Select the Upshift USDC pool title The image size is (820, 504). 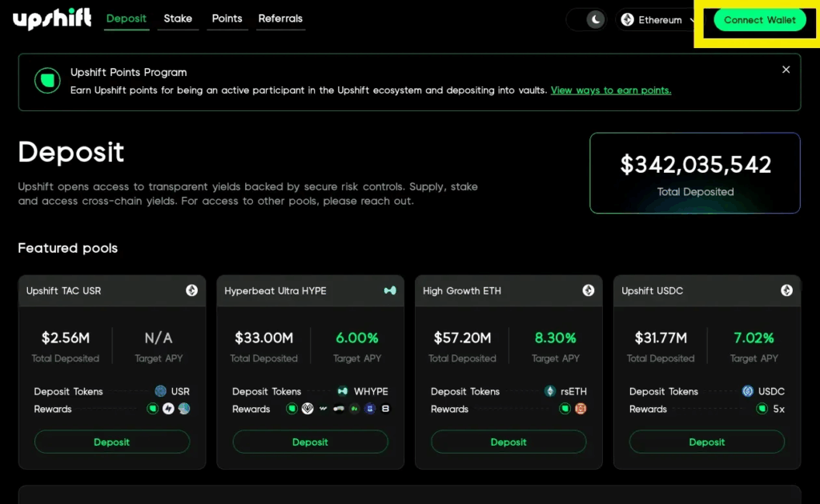pyautogui.click(x=652, y=291)
